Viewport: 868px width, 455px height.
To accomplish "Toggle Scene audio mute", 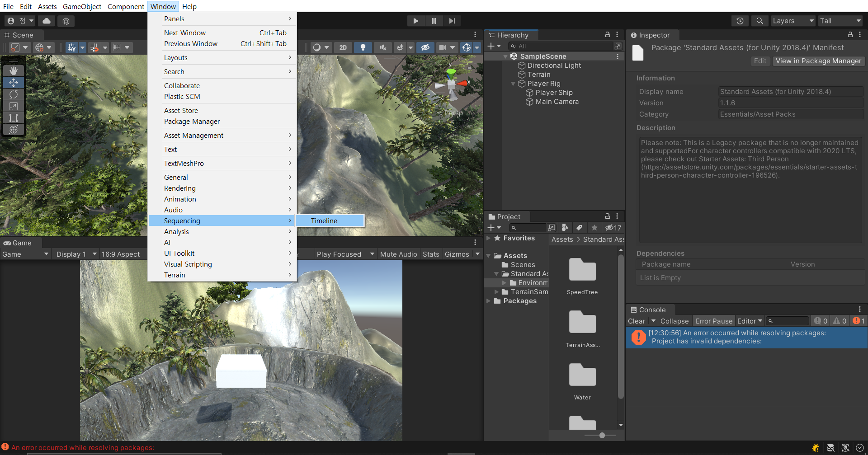I will pyautogui.click(x=383, y=47).
